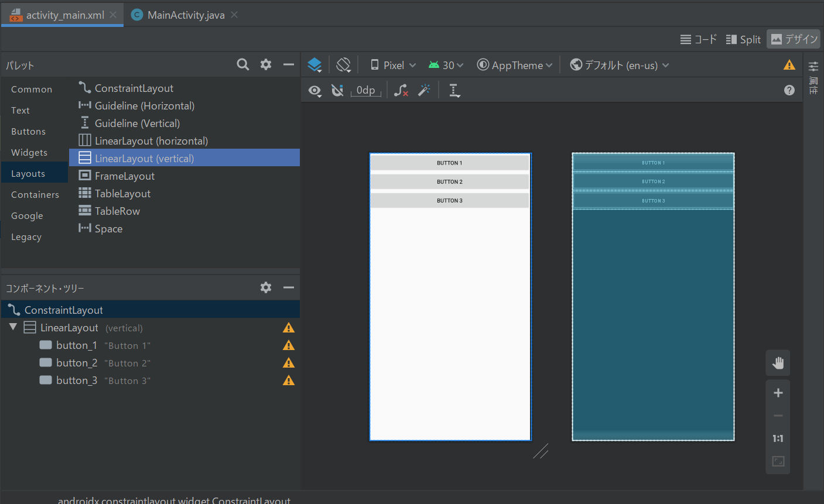Viewport: 824px width, 504px height.
Task: Open the Component Tree settings gear
Action: (x=266, y=287)
